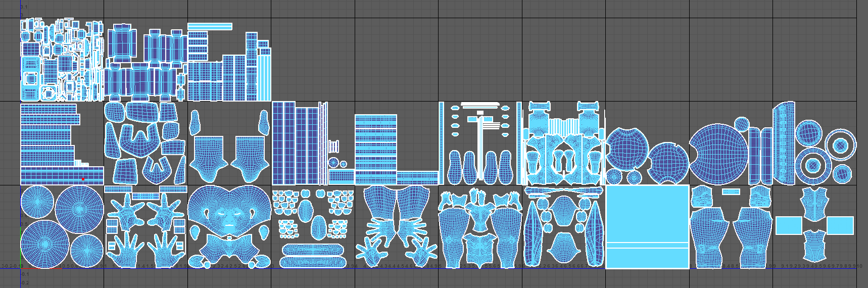Select the right open-hand UV shell beside the face
This screenshot has width=868, height=288.
click(166, 250)
